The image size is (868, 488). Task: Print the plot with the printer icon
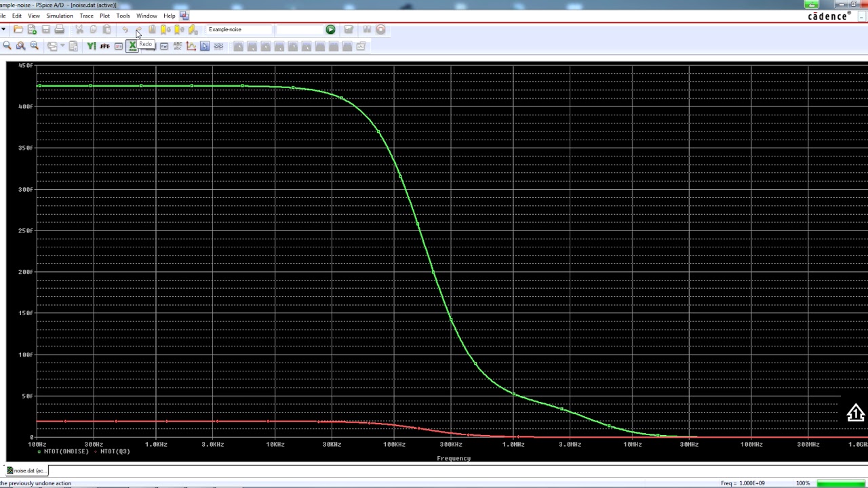pyautogui.click(x=60, y=29)
